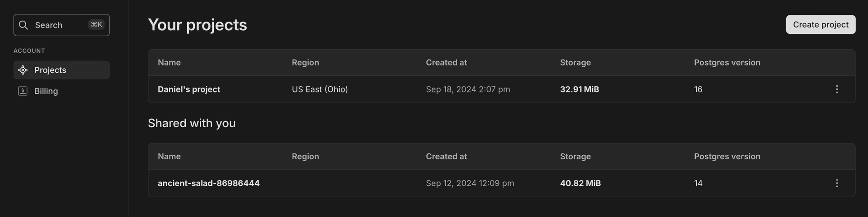Click the Region header in Your projects table
This screenshot has height=217, width=868.
[305, 63]
